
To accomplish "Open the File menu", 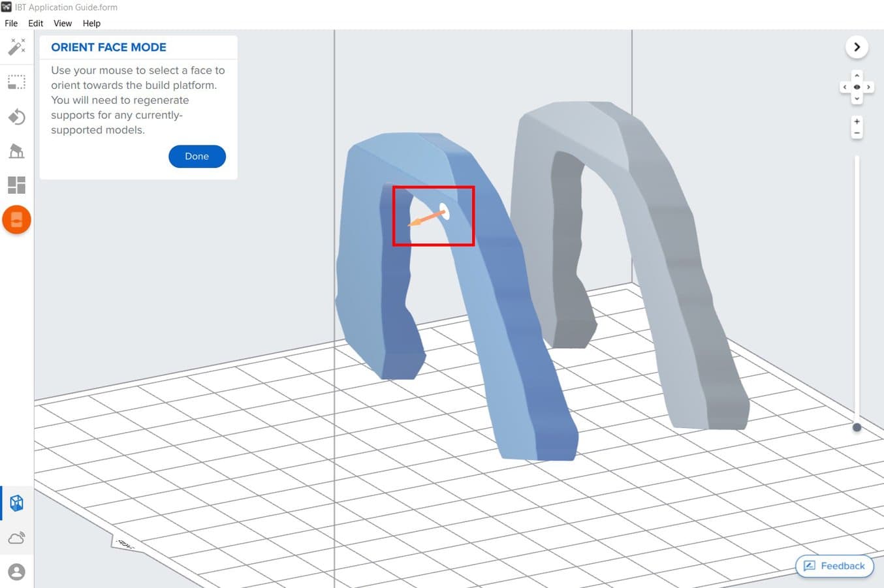I will (x=11, y=23).
